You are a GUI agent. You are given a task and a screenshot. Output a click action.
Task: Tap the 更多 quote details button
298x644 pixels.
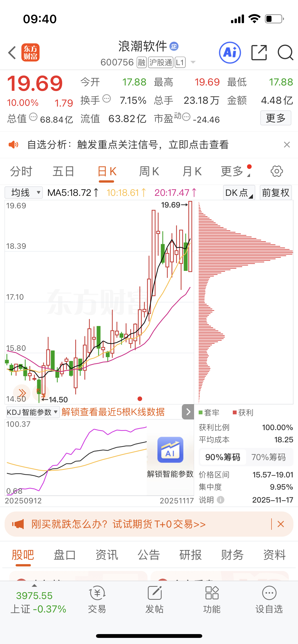point(276,118)
